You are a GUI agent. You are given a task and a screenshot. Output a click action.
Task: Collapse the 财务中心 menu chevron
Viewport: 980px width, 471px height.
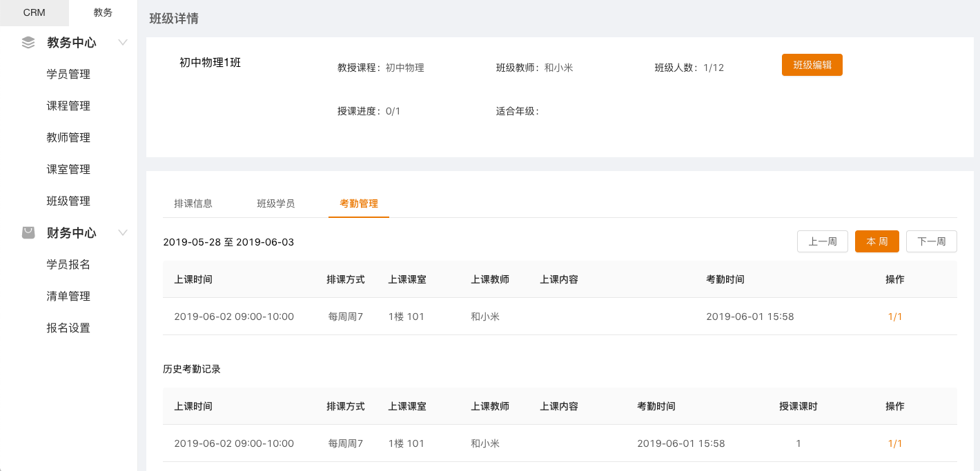(x=123, y=233)
